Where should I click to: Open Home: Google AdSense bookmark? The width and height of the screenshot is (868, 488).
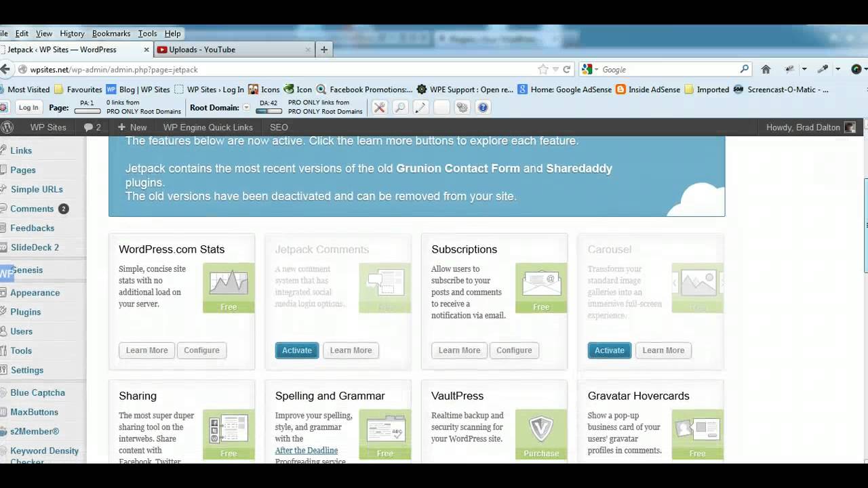point(564,89)
